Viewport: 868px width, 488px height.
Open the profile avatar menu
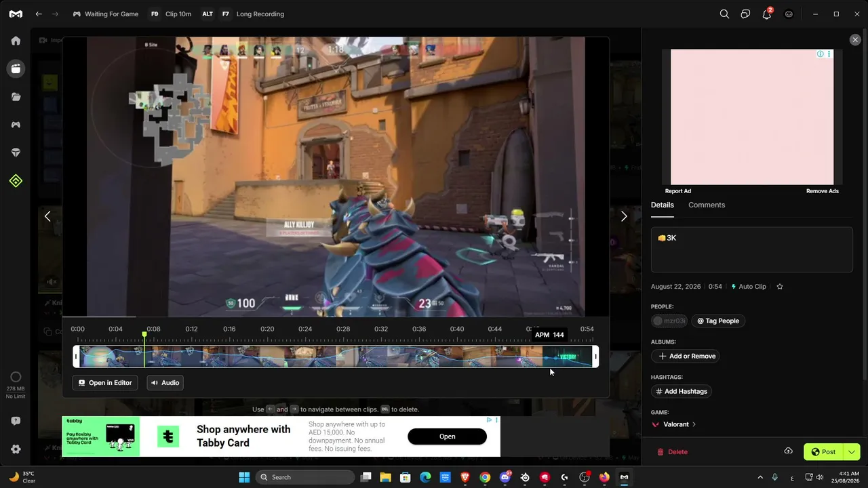click(x=789, y=14)
